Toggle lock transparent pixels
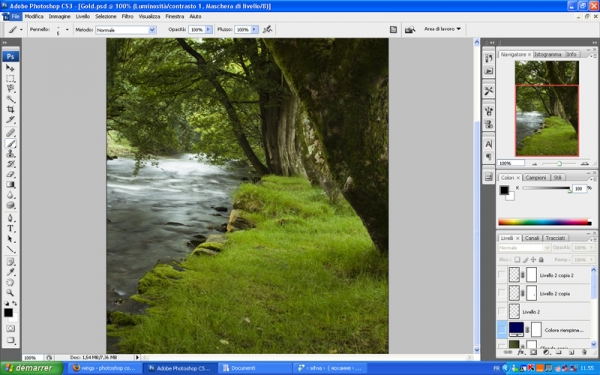Image resolution: width=600 pixels, height=375 pixels. point(517,259)
